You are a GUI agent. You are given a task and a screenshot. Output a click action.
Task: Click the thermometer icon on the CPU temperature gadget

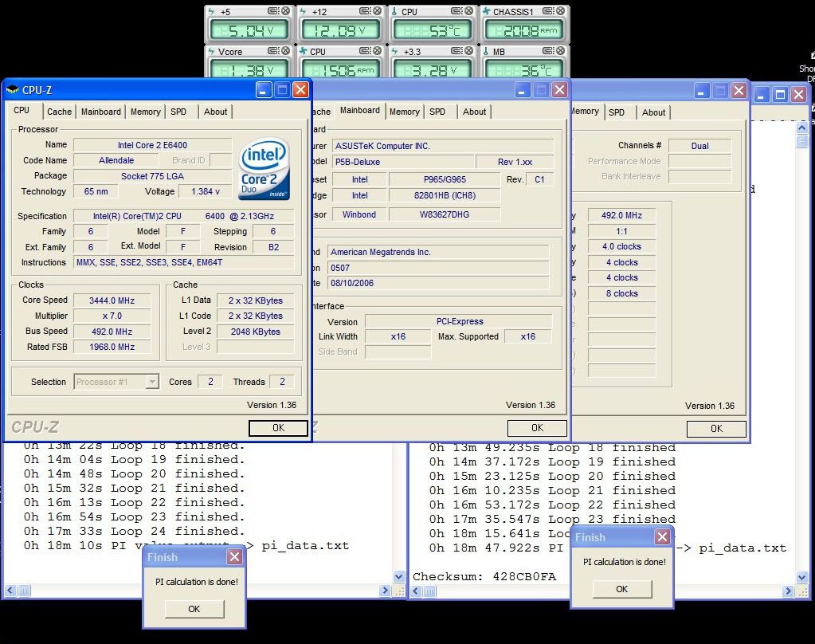pyautogui.click(x=394, y=11)
